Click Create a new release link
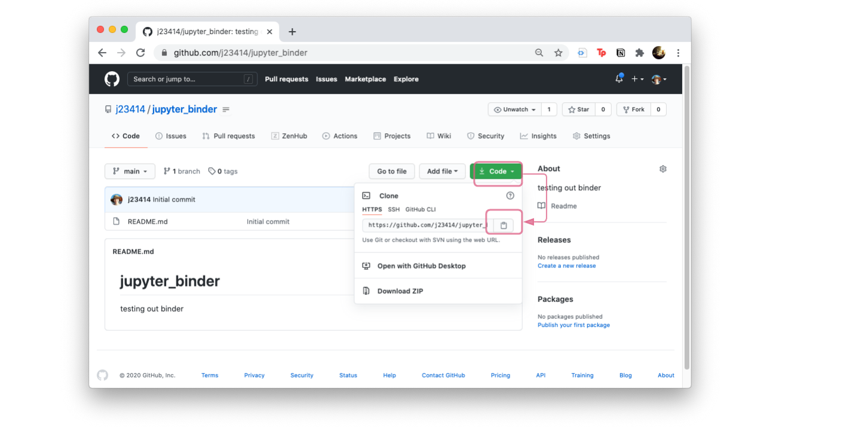Image resolution: width=868 pixels, height=427 pixels. pos(566,266)
